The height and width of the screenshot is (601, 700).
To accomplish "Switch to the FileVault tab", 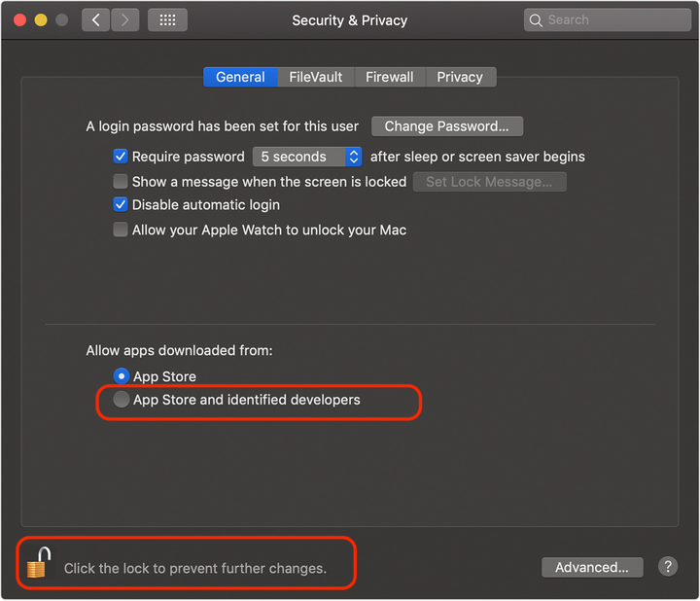I will (316, 78).
